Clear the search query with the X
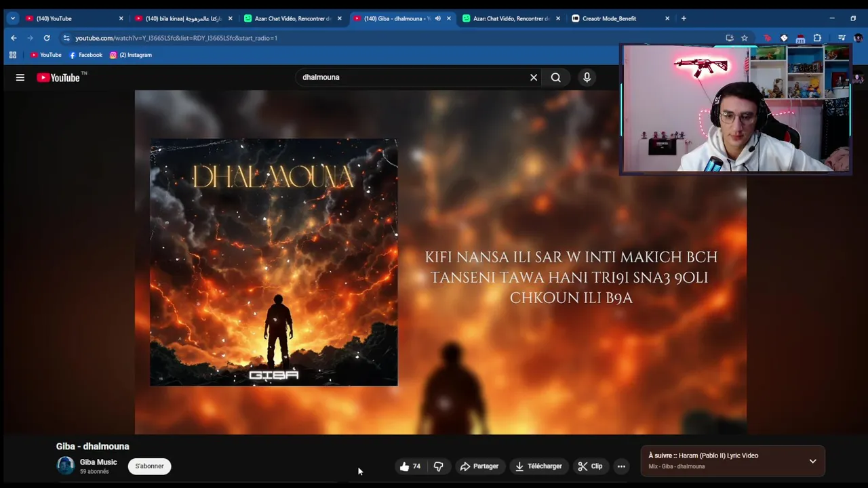 pos(534,77)
